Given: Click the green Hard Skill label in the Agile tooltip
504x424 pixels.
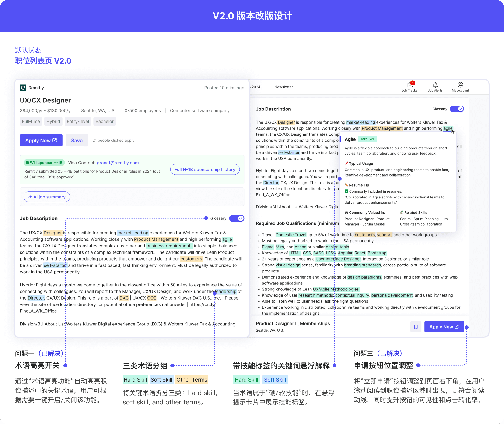Looking at the screenshot, I should [x=367, y=139].
